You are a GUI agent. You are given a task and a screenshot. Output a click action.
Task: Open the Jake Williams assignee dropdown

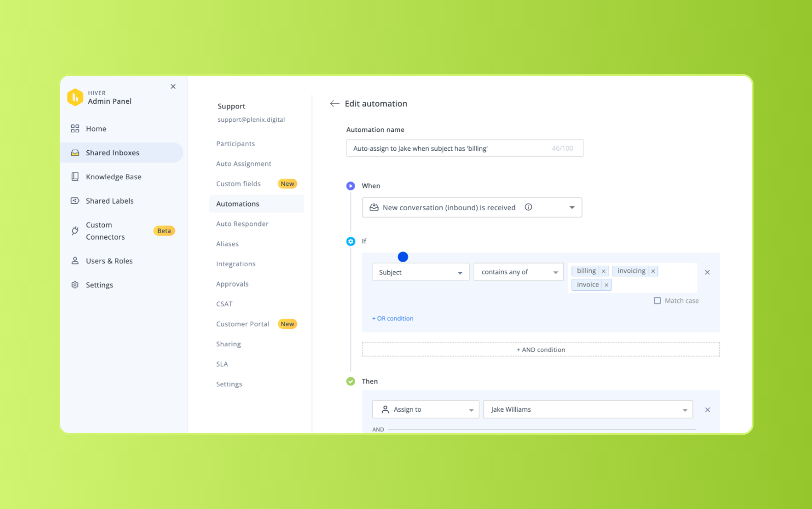[588, 409]
